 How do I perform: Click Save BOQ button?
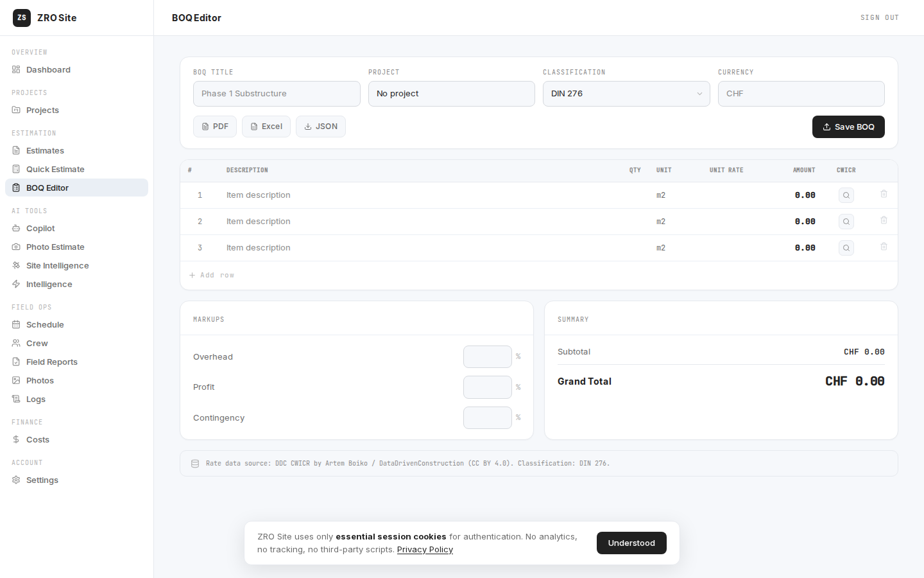pos(848,127)
